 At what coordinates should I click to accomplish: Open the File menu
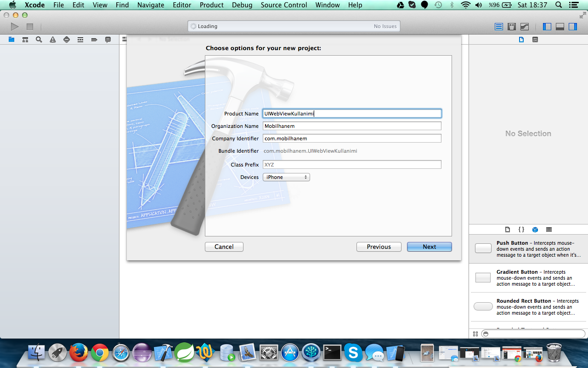coord(58,5)
